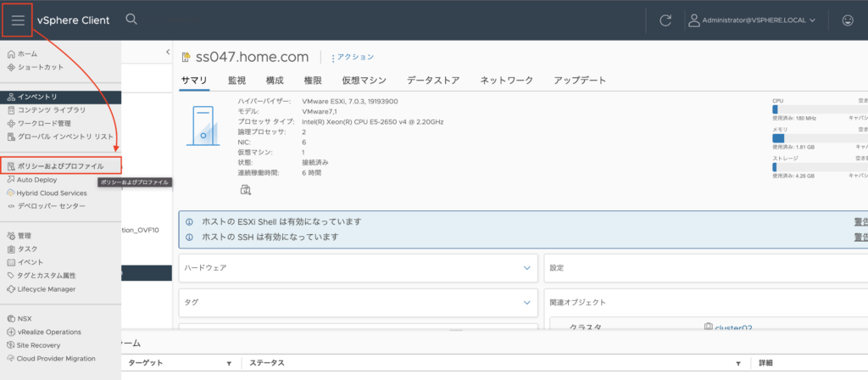Open the 設定 panel header

706,267
